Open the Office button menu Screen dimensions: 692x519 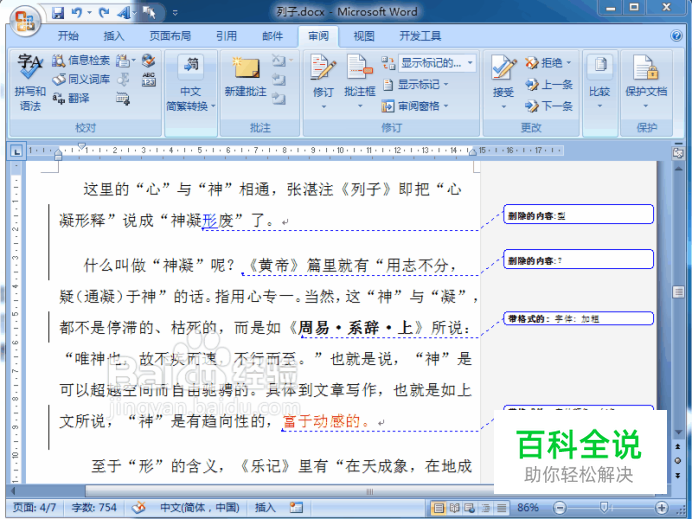pyautogui.click(x=25, y=21)
